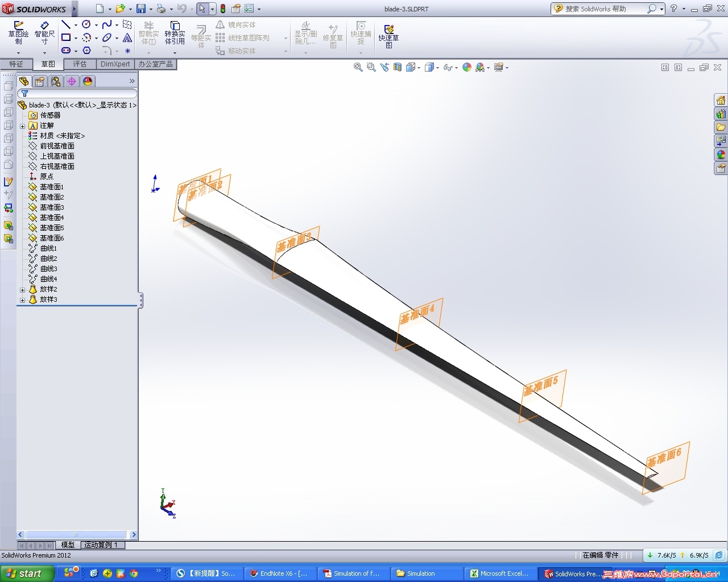Click the 快速草图 rapid sketch icon
The image size is (728, 582).
coord(388,36)
